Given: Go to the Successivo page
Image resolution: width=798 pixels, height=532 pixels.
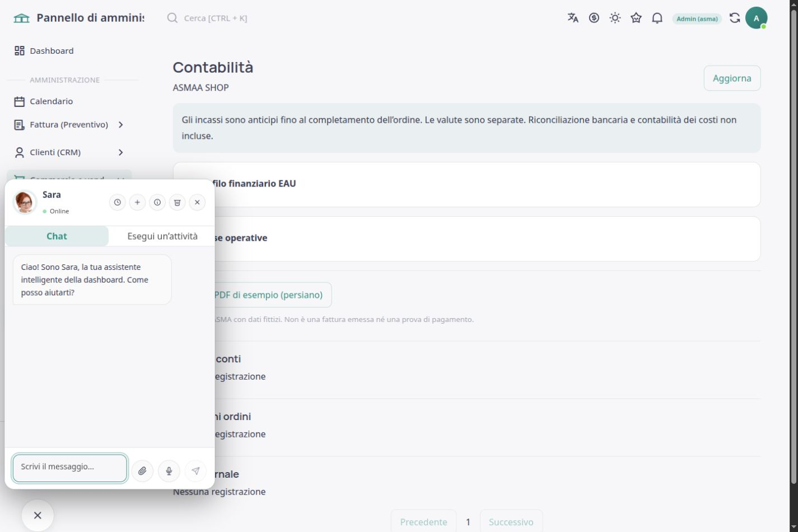Looking at the screenshot, I should click(x=511, y=522).
